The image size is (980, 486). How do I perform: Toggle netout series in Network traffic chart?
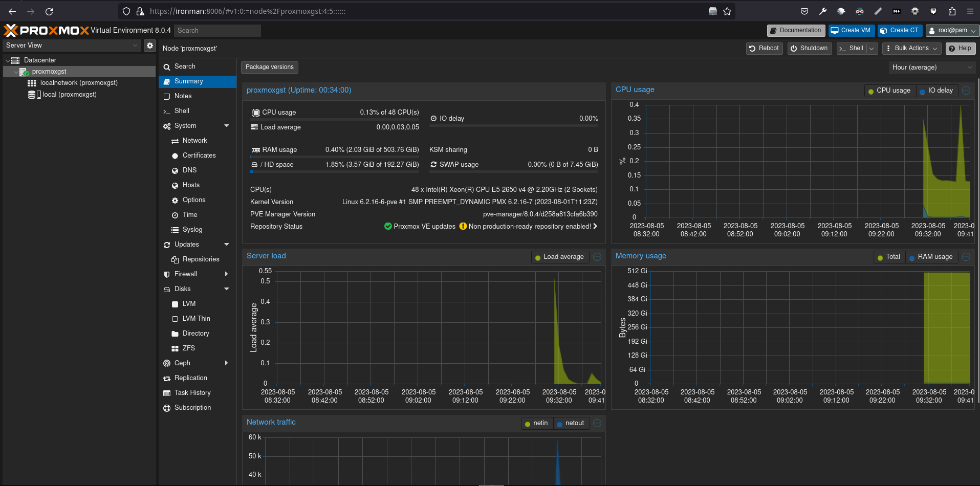[x=571, y=423]
